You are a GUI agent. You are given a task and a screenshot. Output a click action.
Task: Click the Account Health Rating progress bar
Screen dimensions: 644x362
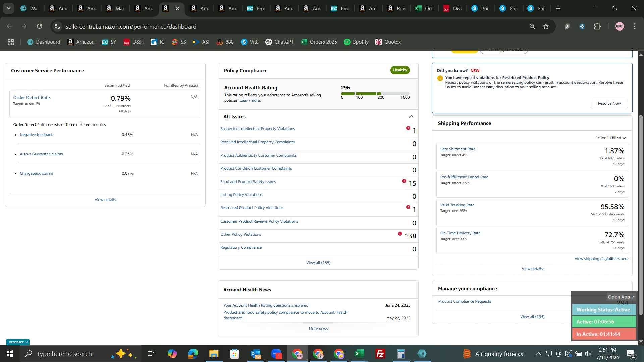click(x=375, y=94)
